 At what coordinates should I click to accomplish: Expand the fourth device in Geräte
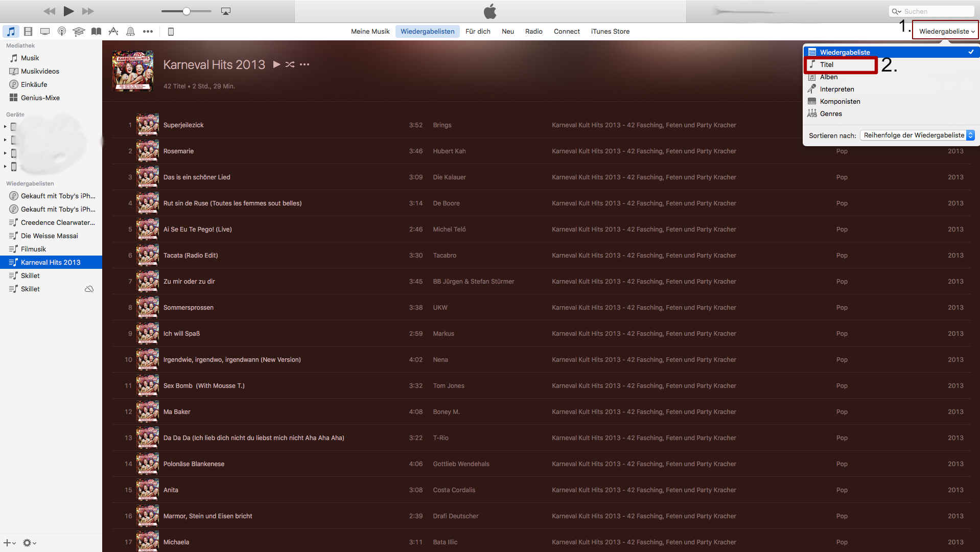point(5,166)
